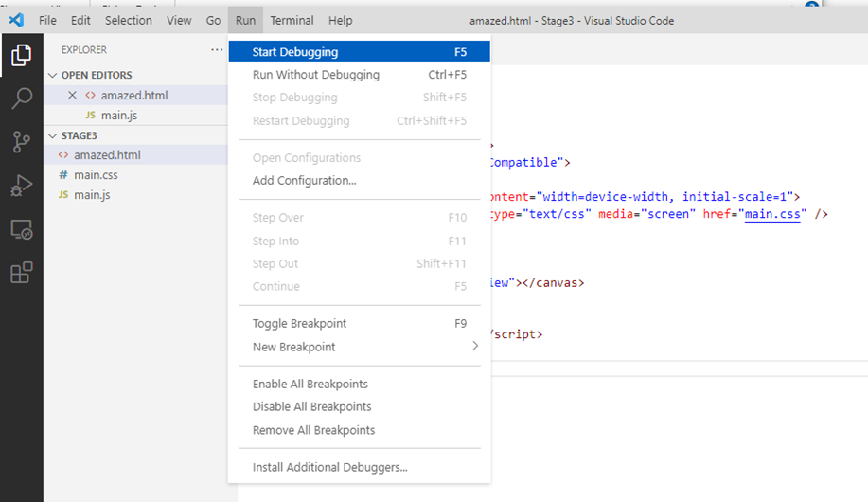Click the CSS hash icon of main.css
This screenshot has width=868, height=502.
click(63, 175)
